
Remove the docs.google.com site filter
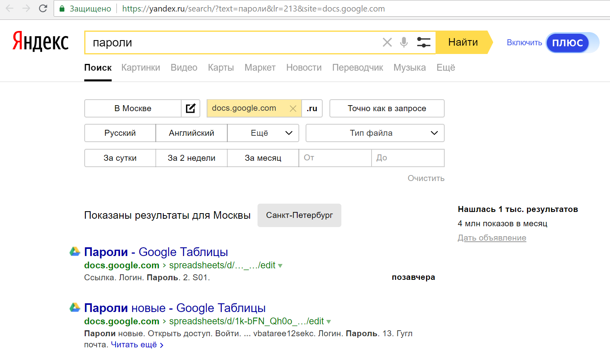click(x=293, y=108)
